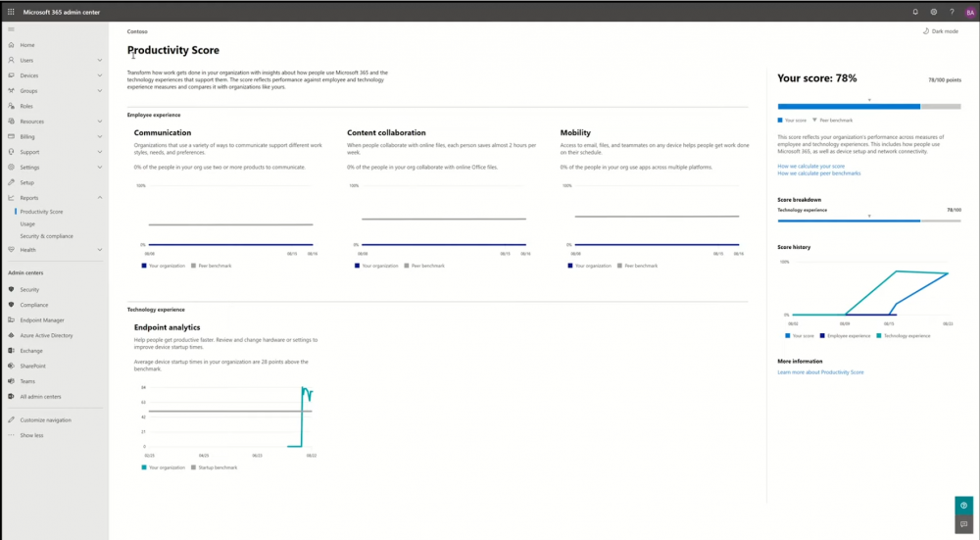Expand the Support chevron
This screenshot has height=540, width=980.
coord(99,152)
